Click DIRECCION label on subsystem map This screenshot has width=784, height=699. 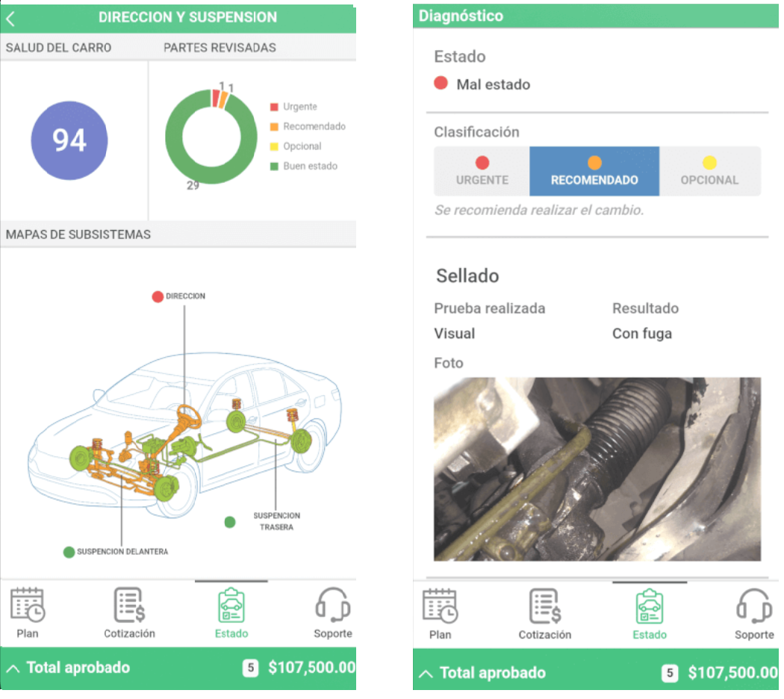pos(185,296)
